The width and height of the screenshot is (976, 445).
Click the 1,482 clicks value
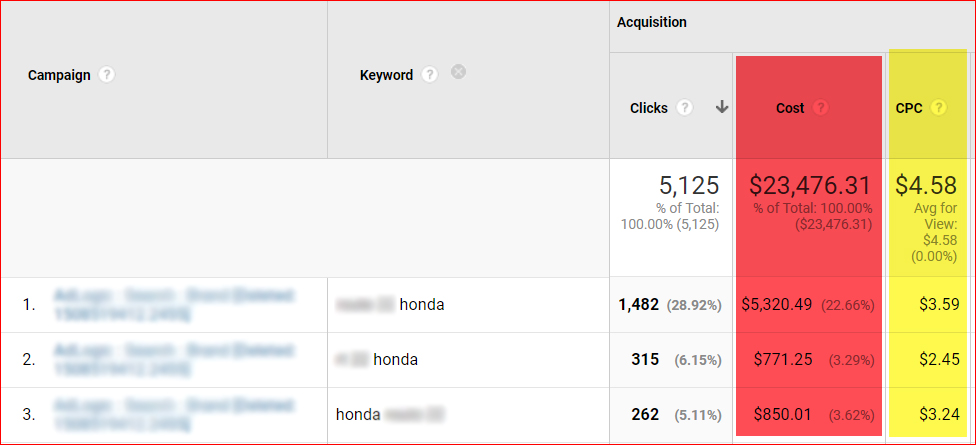pos(641,305)
